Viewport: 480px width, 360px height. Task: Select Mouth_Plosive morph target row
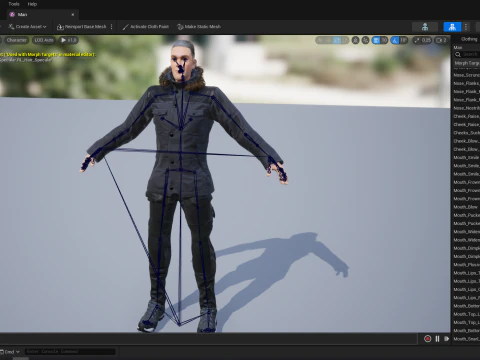(466, 265)
